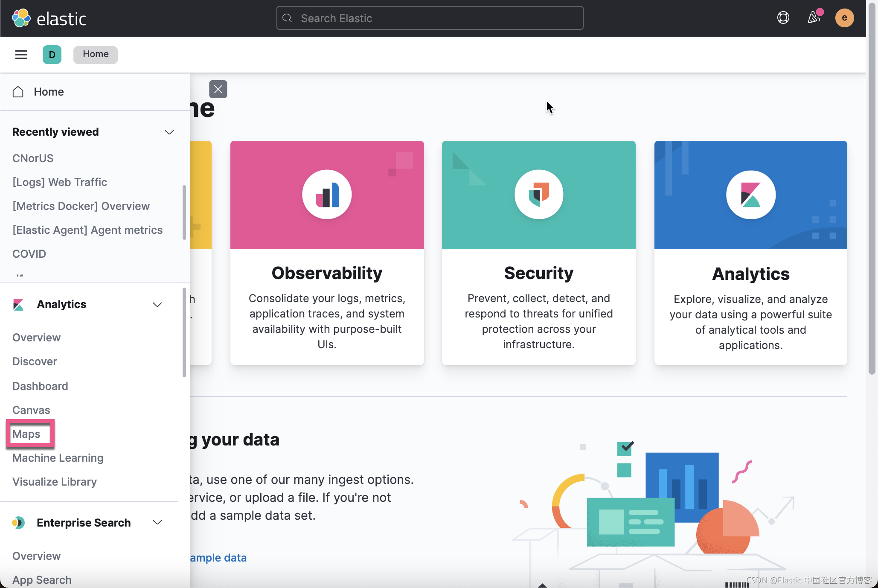Open Enterprise Search Overview
The image size is (878, 588).
tap(37, 556)
